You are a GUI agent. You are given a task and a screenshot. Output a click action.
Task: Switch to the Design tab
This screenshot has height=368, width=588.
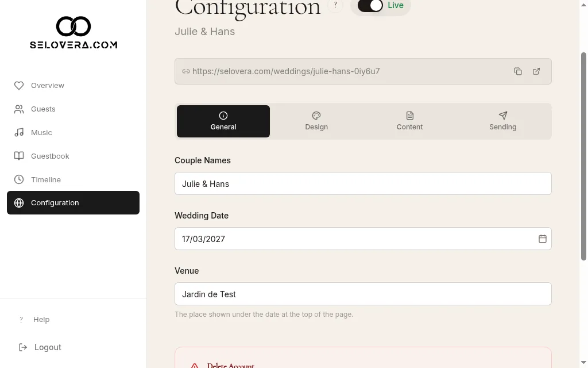tap(316, 121)
